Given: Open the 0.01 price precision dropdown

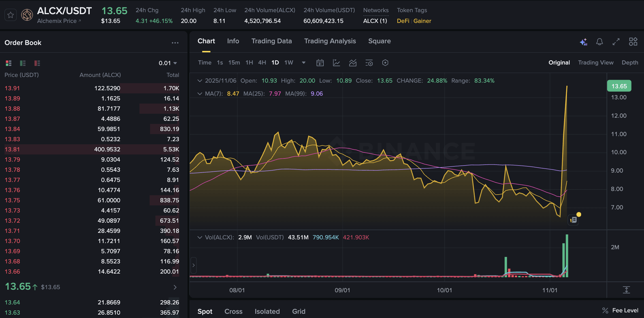Looking at the screenshot, I should (168, 63).
